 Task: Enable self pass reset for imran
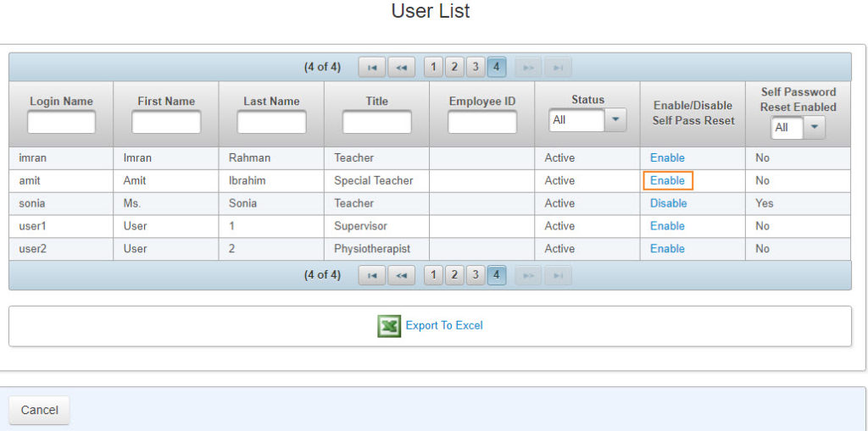click(667, 157)
